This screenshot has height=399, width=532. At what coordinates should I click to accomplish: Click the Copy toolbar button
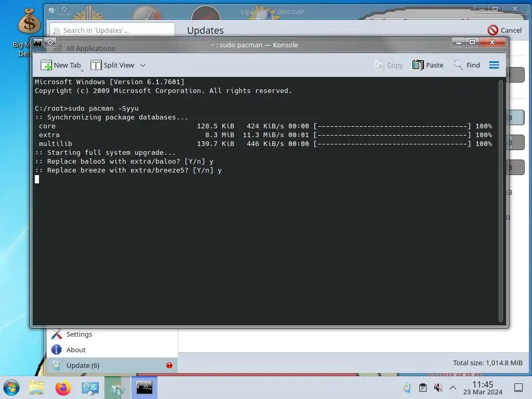(389, 65)
